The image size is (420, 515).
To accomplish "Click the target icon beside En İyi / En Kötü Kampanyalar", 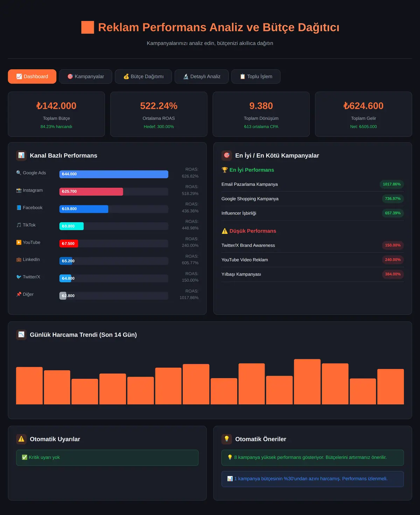I will click(227, 155).
